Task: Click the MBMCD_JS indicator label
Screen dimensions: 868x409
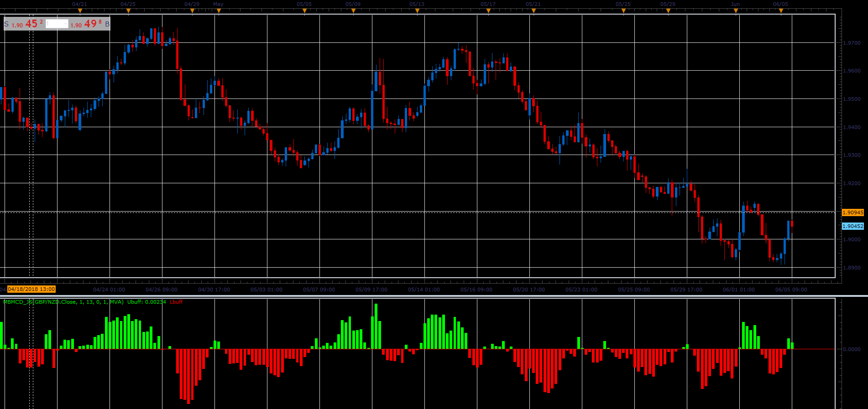Action: click(x=63, y=302)
